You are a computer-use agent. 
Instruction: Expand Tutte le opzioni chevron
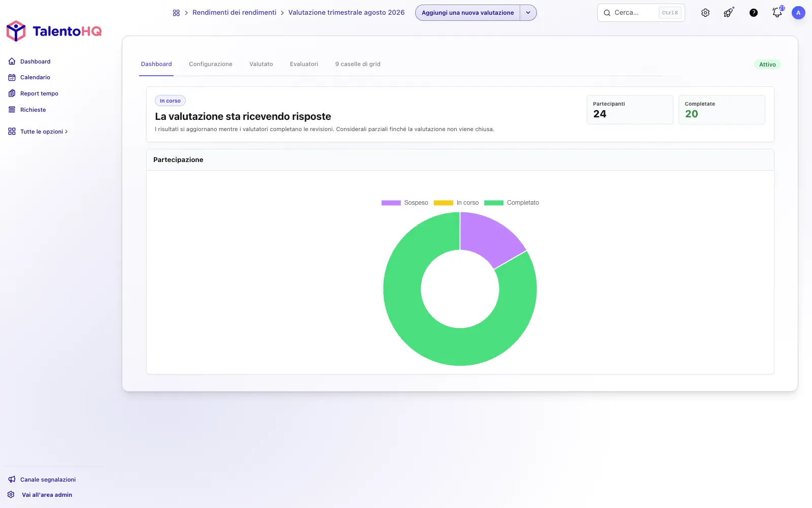point(66,132)
